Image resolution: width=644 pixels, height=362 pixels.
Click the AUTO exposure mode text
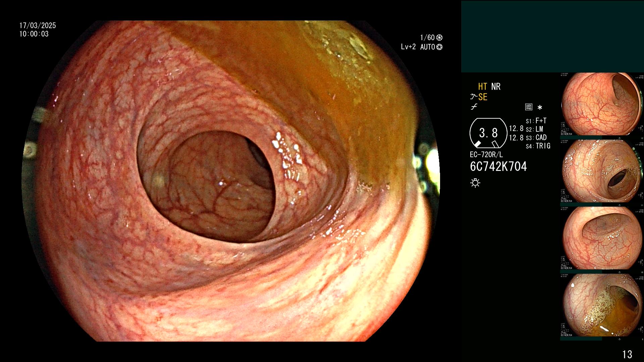(428, 47)
